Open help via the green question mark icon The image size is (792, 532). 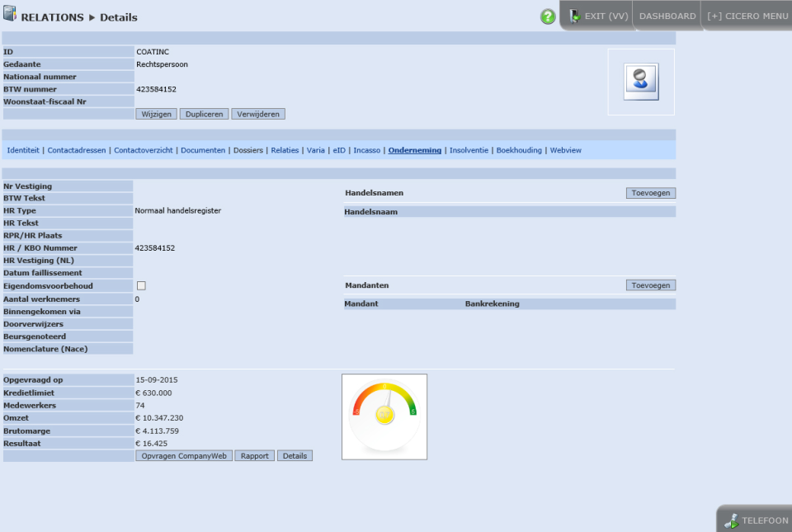point(547,16)
